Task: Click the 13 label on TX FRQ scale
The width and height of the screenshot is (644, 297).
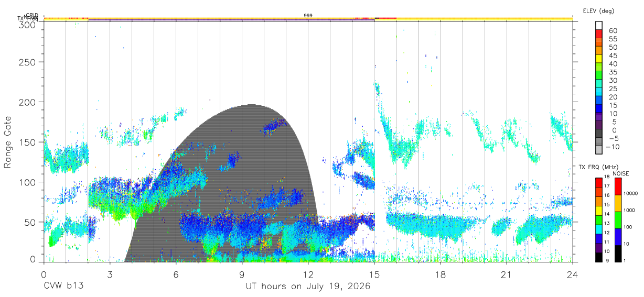Action: tap(608, 223)
